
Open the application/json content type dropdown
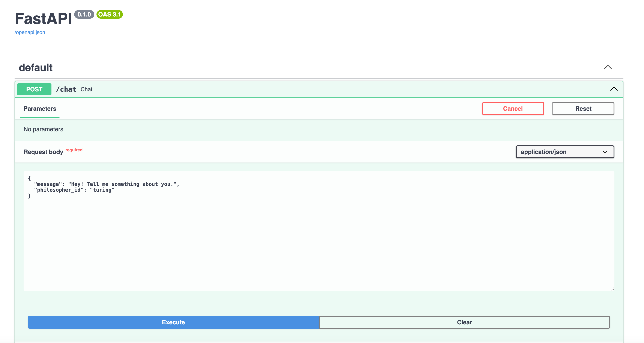pyautogui.click(x=565, y=152)
